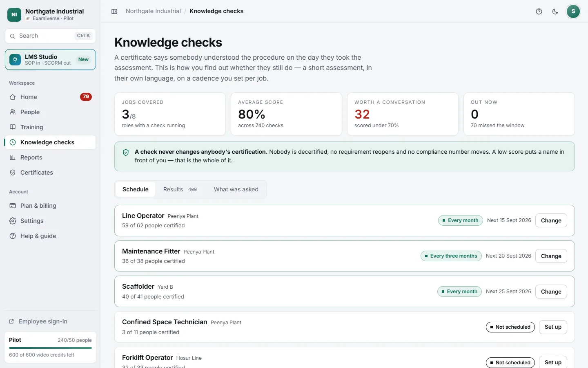Set up Forklift Operator check
This screenshot has width=588, height=368.
pyautogui.click(x=553, y=362)
